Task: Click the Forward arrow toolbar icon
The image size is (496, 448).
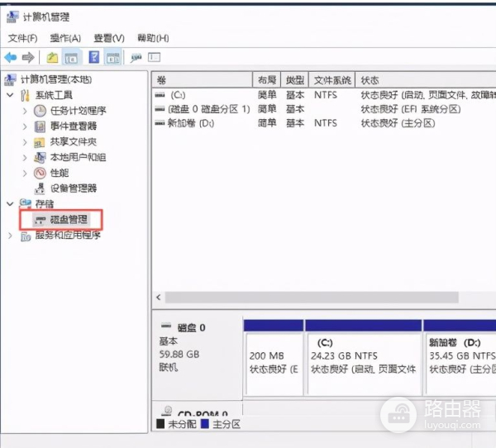Action: 28,57
